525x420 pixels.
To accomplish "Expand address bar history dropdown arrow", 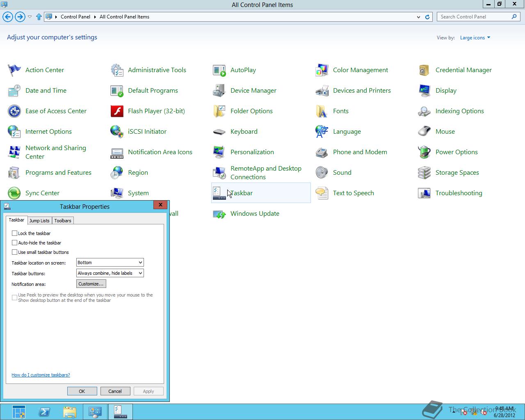I will point(418,17).
